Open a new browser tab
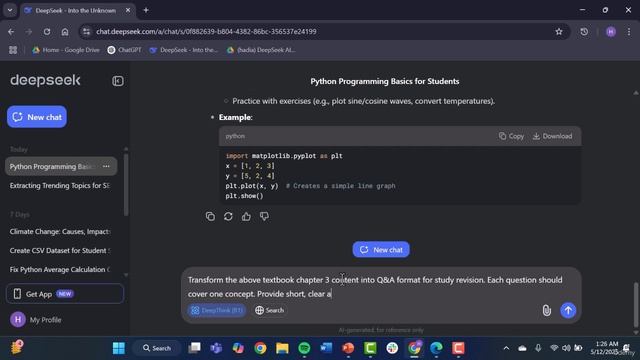The image size is (640, 360). pyautogui.click(x=146, y=10)
